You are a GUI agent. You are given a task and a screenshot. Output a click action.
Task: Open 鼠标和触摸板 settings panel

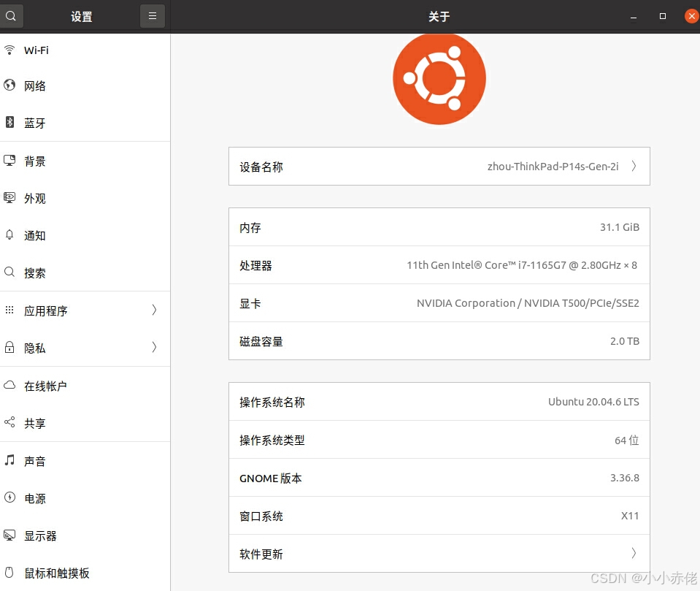point(85,573)
